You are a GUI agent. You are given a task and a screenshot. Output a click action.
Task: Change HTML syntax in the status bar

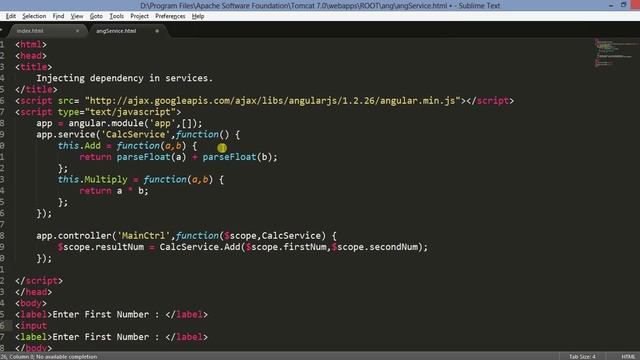(628, 357)
